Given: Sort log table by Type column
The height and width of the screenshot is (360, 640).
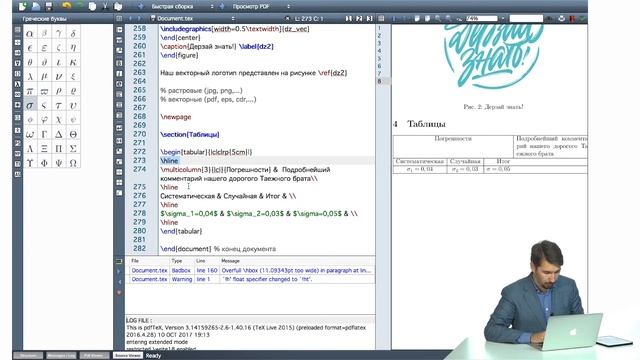Looking at the screenshot, I should (182, 261).
